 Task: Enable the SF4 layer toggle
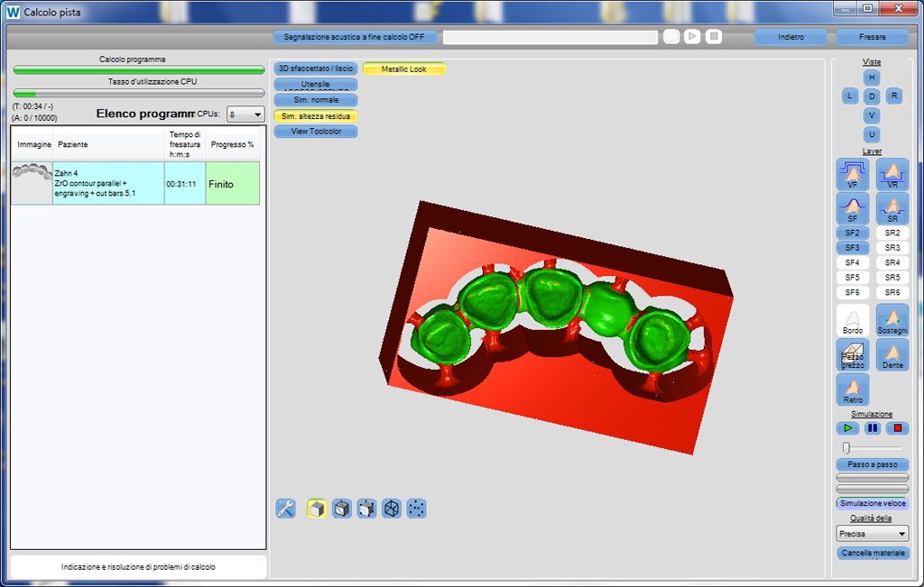tap(853, 262)
